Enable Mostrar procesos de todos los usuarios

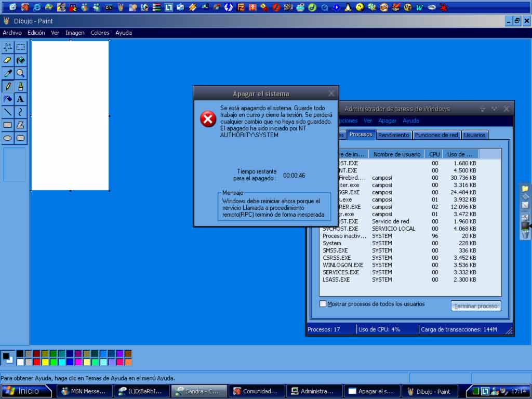click(x=323, y=304)
